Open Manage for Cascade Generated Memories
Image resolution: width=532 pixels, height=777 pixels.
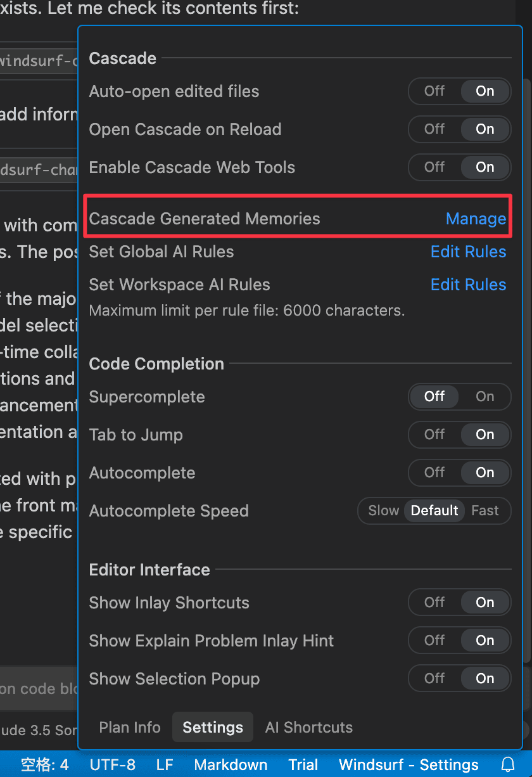click(x=476, y=219)
